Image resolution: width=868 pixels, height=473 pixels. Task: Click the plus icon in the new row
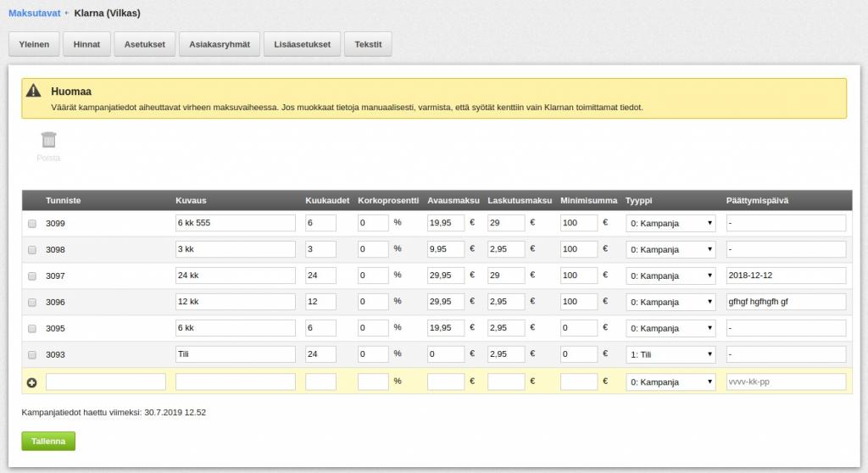[32, 382]
